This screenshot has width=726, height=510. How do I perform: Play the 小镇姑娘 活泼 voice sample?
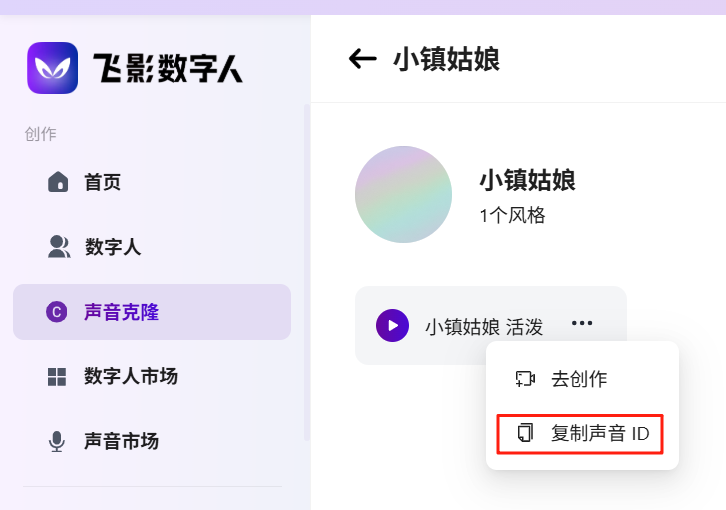coord(392,326)
